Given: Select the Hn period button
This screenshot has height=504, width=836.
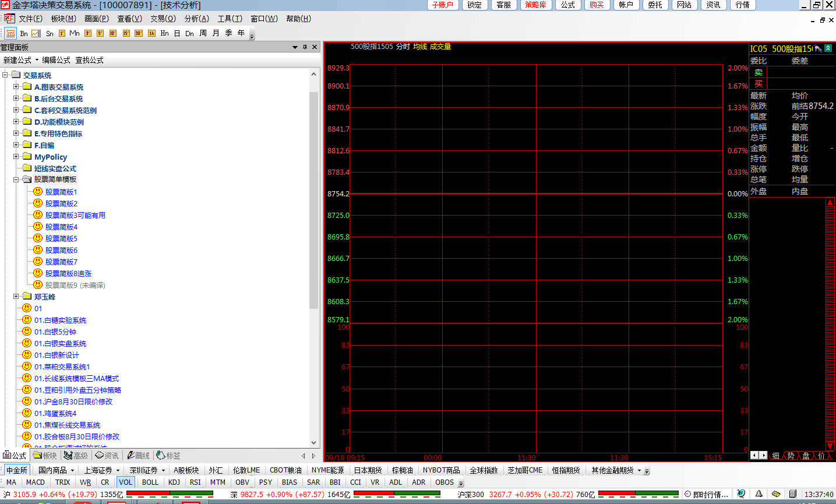Looking at the screenshot, I should 165,33.
